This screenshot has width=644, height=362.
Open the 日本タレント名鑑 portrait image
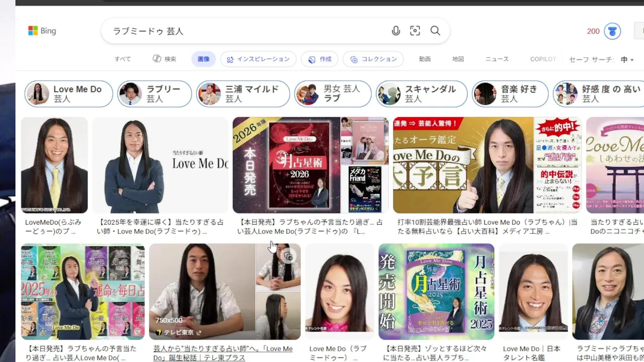pos(533,292)
